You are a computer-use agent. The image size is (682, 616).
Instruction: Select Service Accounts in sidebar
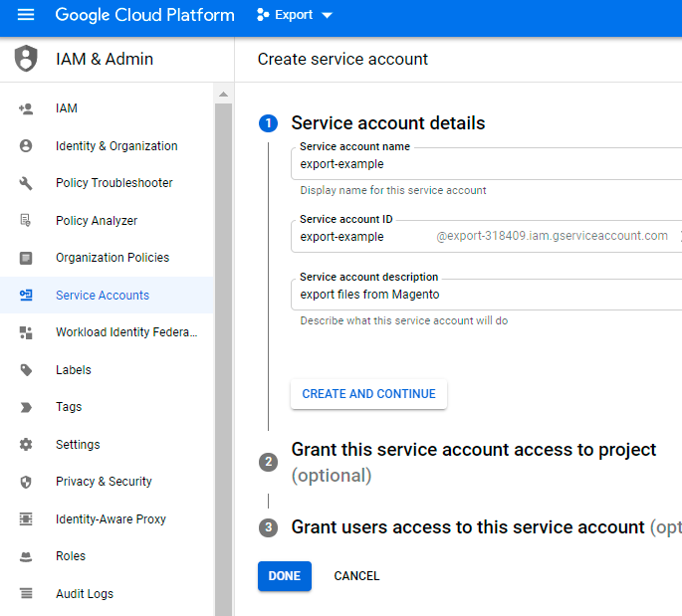[x=103, y=296]
